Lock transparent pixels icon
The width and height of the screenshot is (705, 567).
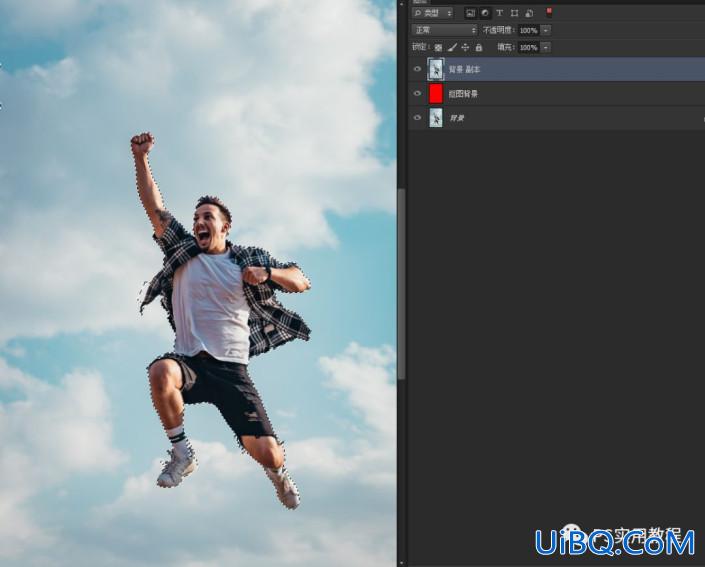tap(438, 47)
